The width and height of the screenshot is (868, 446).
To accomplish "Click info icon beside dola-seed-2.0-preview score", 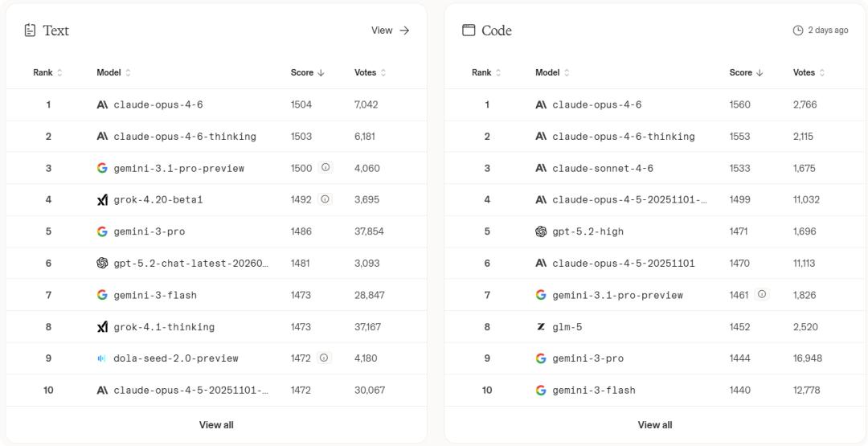I will click(x=324, y=358).
